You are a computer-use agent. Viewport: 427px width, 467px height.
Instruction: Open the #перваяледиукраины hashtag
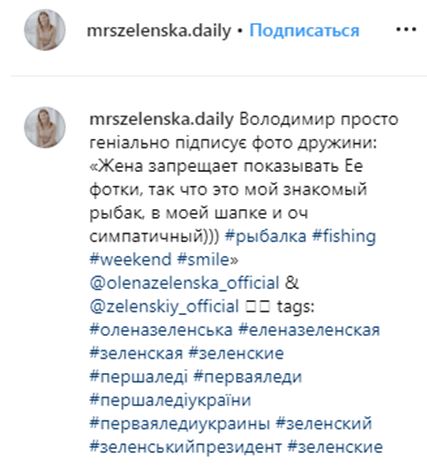coord(180,424)
